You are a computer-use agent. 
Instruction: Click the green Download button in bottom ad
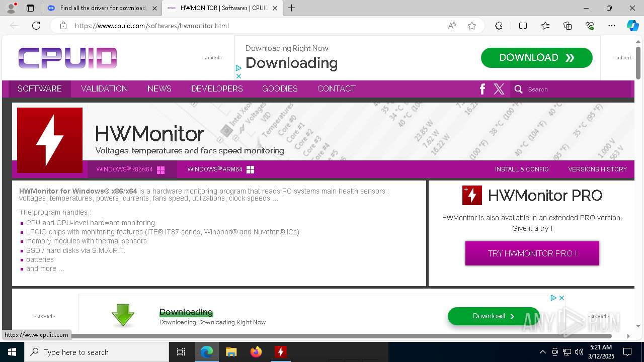[494, 316]
